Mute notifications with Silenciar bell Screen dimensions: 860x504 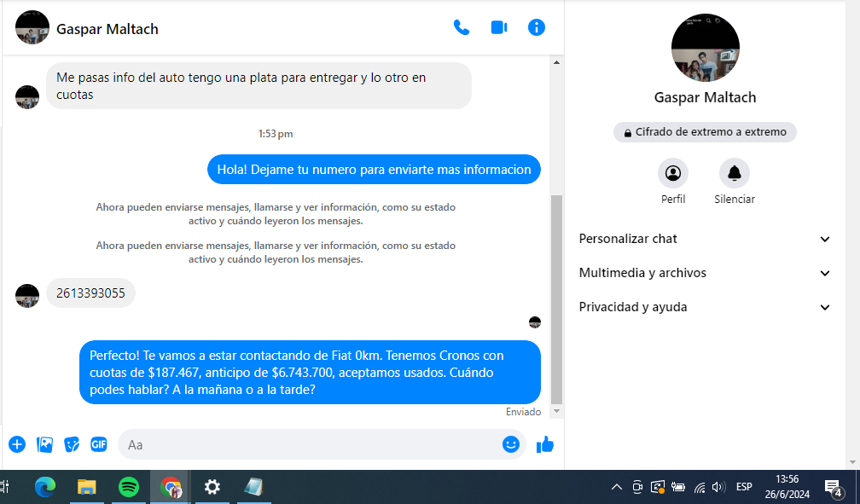(735, 174)
